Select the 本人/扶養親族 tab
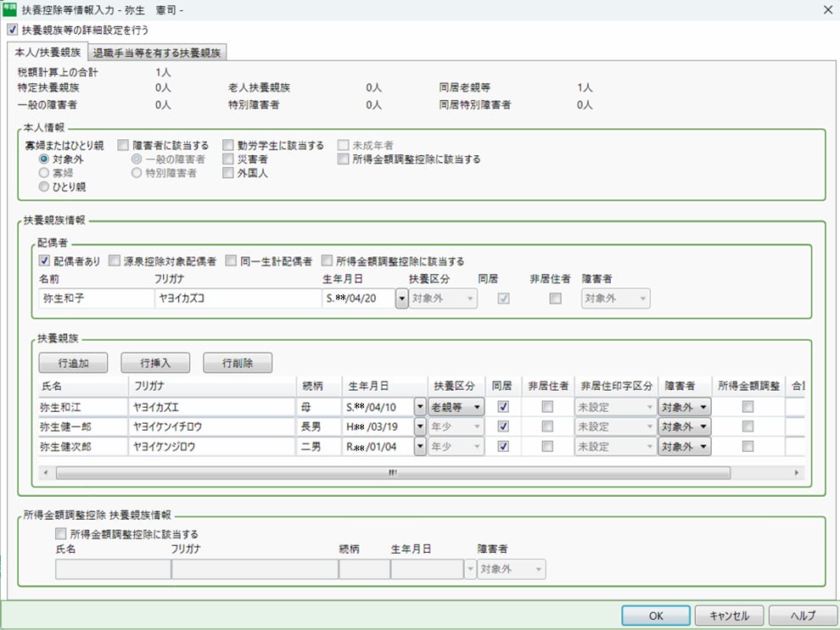This screenshot has height=630, width=840. coord(48,53)
